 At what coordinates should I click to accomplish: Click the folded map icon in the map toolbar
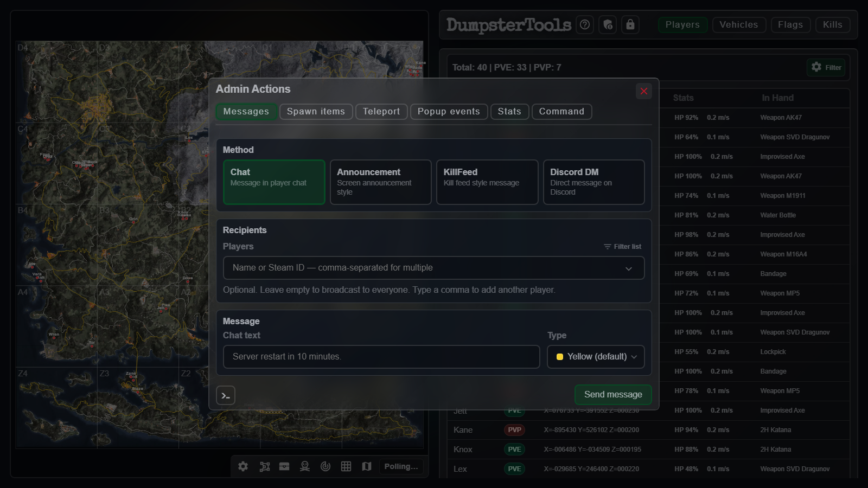pos(367,466)
